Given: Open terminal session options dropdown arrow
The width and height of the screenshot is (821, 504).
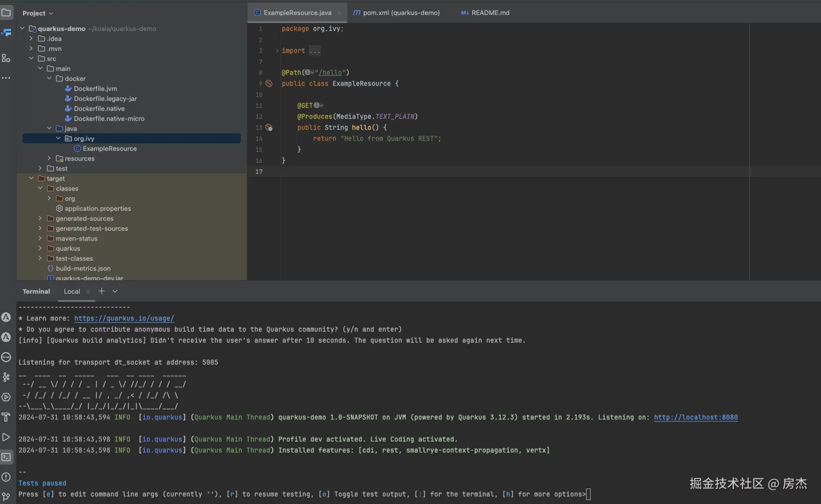Looking at the screenshot, I should click(115, 291).
